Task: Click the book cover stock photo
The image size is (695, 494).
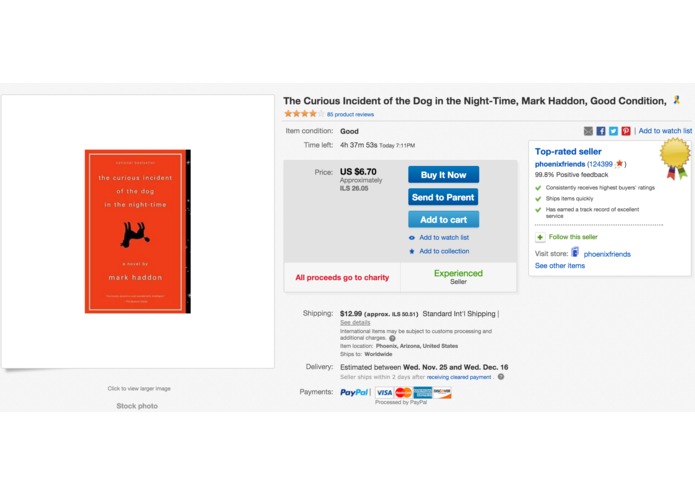Action: point(138,231)
